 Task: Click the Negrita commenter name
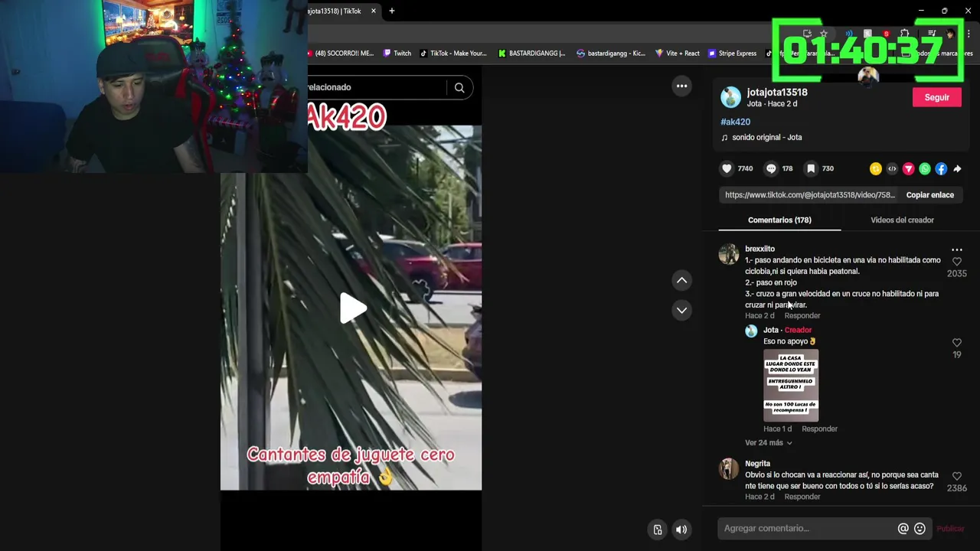757,464
